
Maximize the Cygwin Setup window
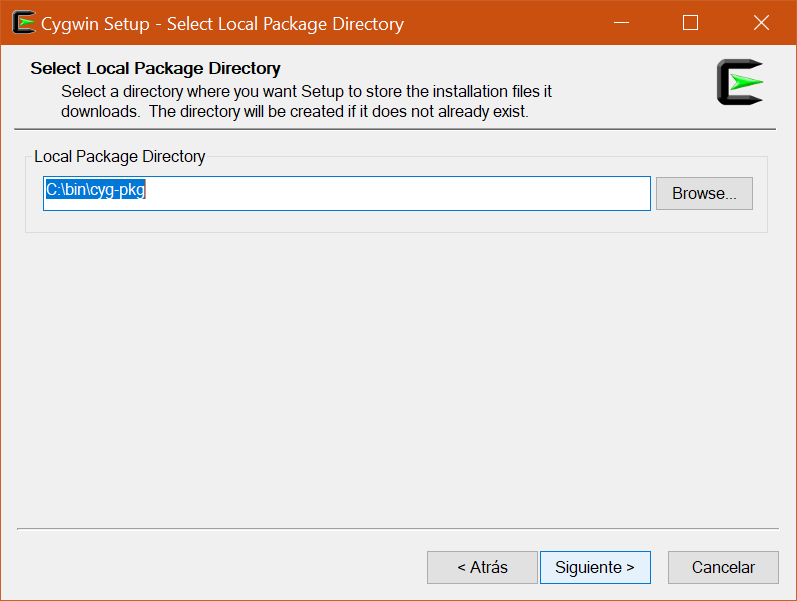pos(690,23)
